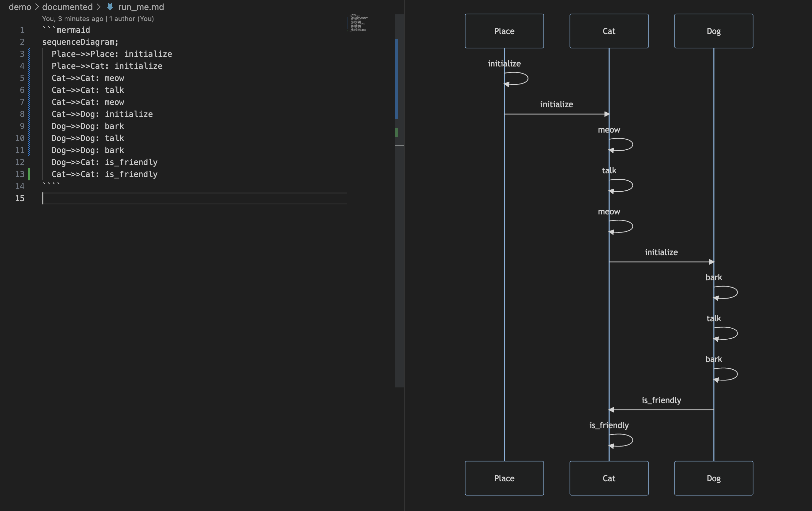The height and width of the screenshot is (511, 812).
Task: Click arrowhead of Cat-to-Dog initialize arrow
Action: (x=711, y=262)
